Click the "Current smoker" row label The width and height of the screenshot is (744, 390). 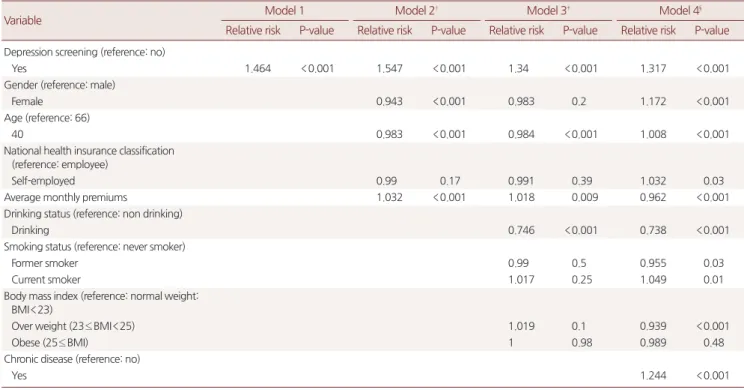pyautogui.click(x=46, y=279)
